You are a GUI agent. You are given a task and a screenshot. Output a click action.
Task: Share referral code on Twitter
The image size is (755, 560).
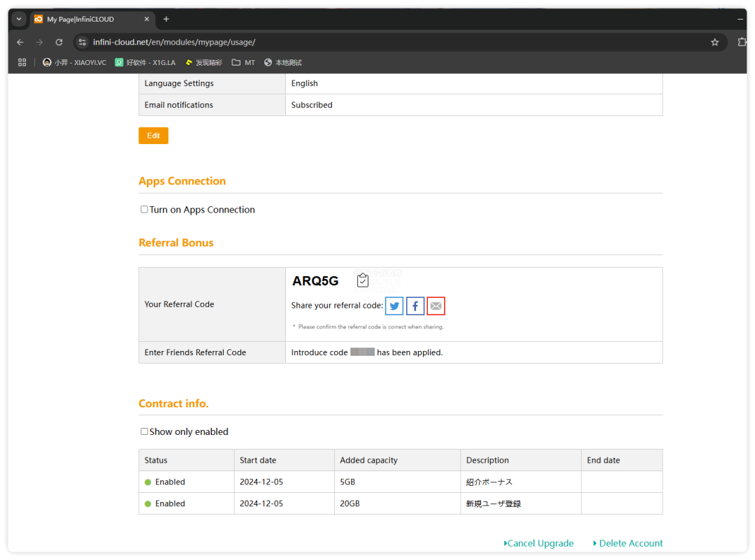(x=394, y=306)
